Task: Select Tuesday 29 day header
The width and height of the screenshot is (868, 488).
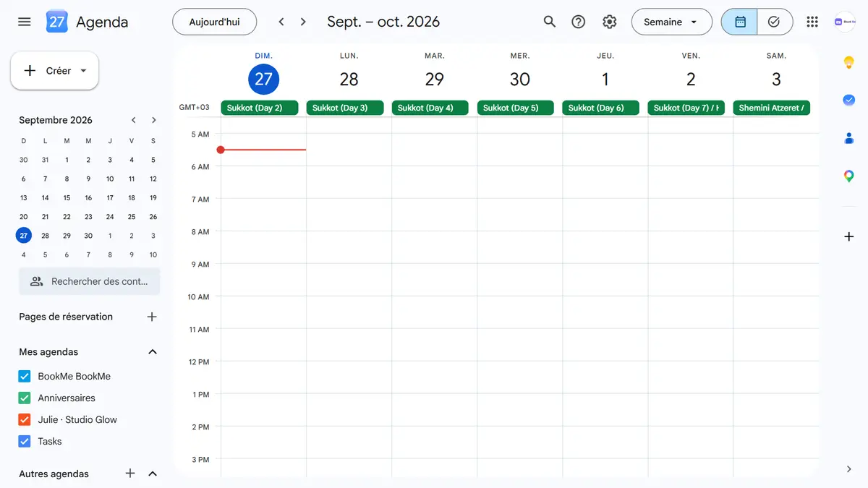Action: point(435,79)
